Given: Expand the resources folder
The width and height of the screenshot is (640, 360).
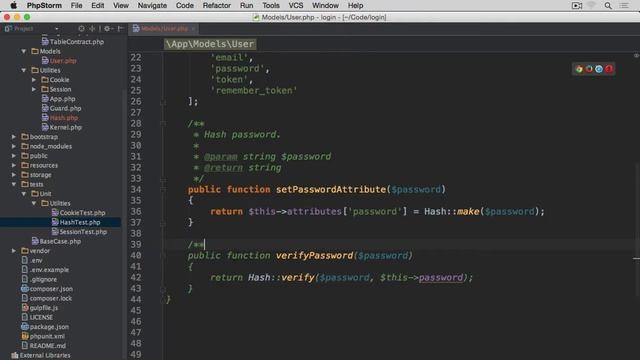Looking at the screenshot, I should tap(14, 165).
